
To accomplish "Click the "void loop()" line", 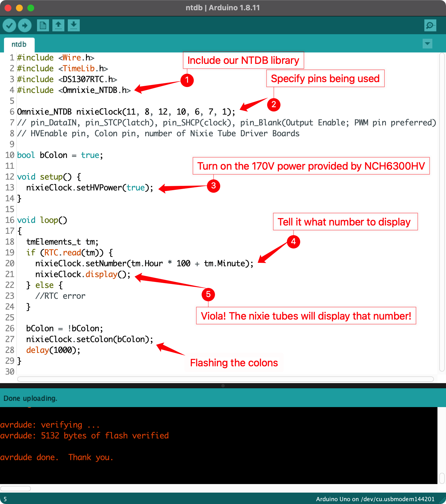I will (x=42, y=220).
